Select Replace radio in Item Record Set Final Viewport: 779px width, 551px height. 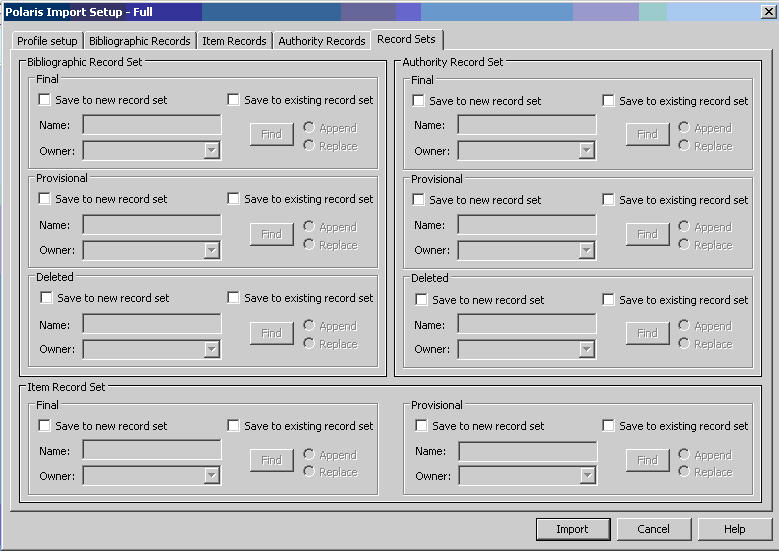coord(309,471)
